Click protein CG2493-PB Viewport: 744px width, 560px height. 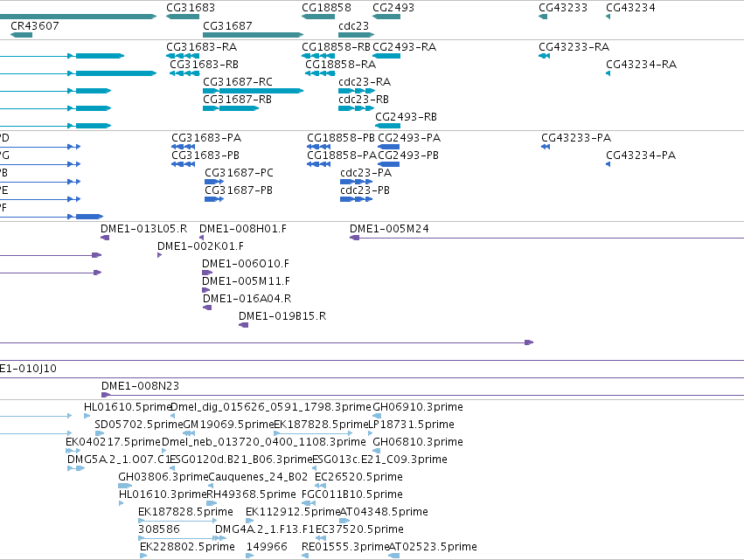[388, 164]
